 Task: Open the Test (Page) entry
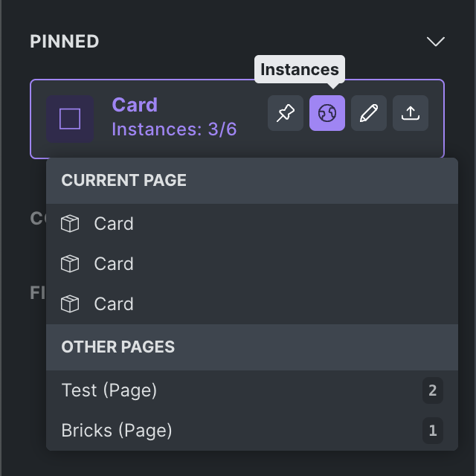pyautogui.click(x=109, y=390)
